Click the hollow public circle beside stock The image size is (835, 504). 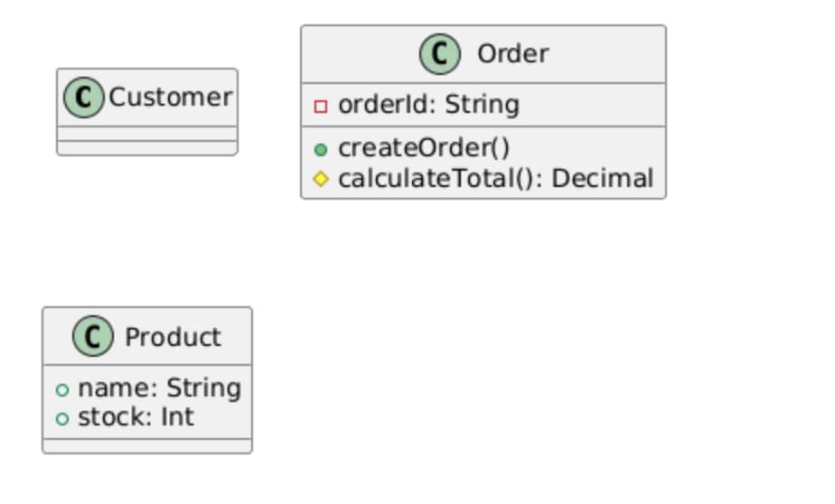[x=62, y=419]
